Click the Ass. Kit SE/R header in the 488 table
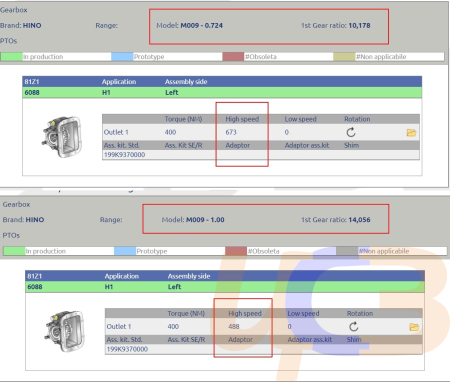This screenshot has height=382, width=450. (x=186, y=340)
